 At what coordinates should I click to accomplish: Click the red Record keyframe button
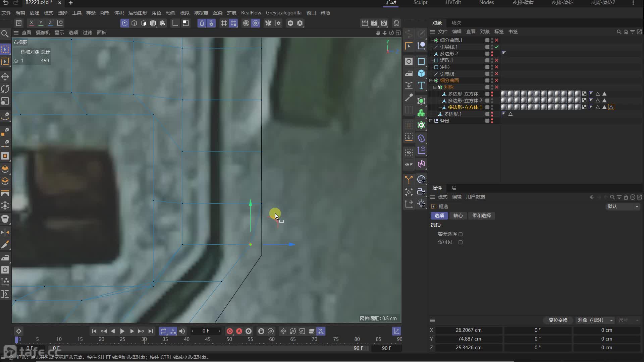[x=230, y=331]
